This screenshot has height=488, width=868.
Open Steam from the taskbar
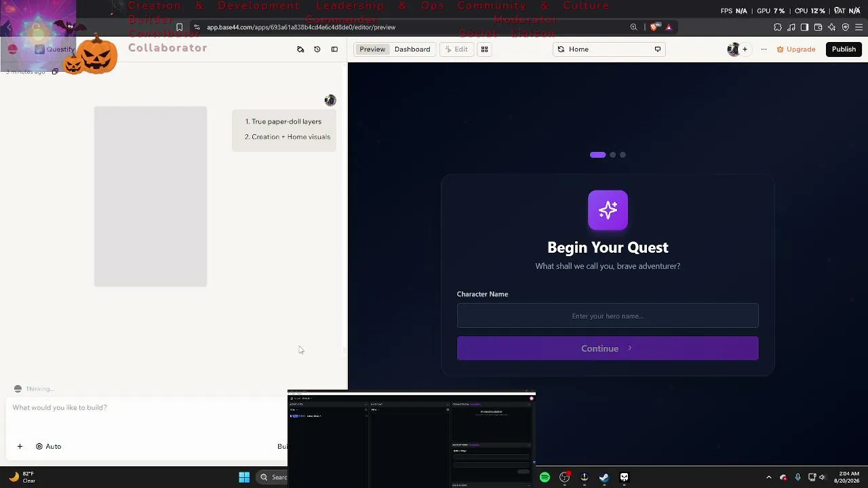[604, 478]
